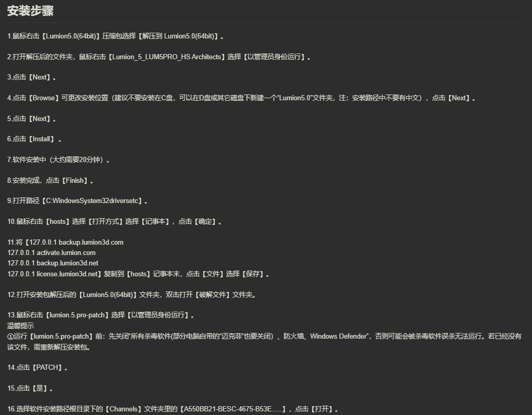Click the 温馨提示 label
Image resolution: width=532 pixels, height=415 pixels.
[20, 326]
